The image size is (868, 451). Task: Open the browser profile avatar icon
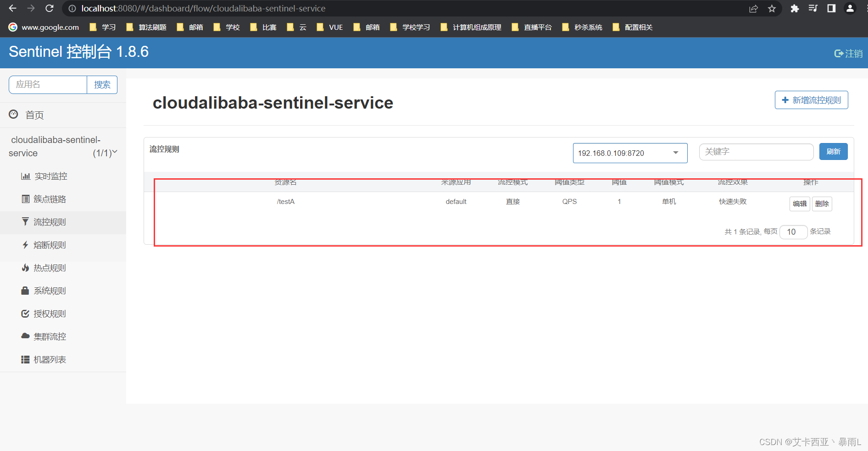tap(850, 9)
